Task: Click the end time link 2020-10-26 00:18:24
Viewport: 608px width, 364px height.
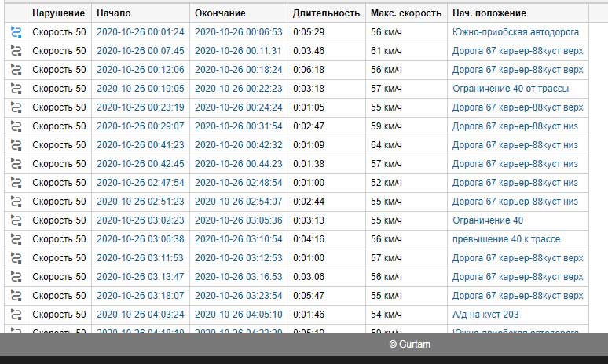Action: tap(238, 70)
